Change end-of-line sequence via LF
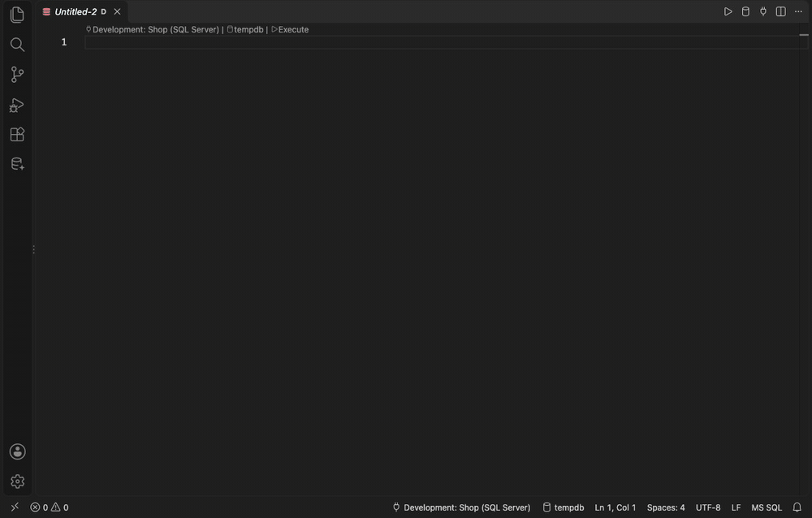 point(736,507)
